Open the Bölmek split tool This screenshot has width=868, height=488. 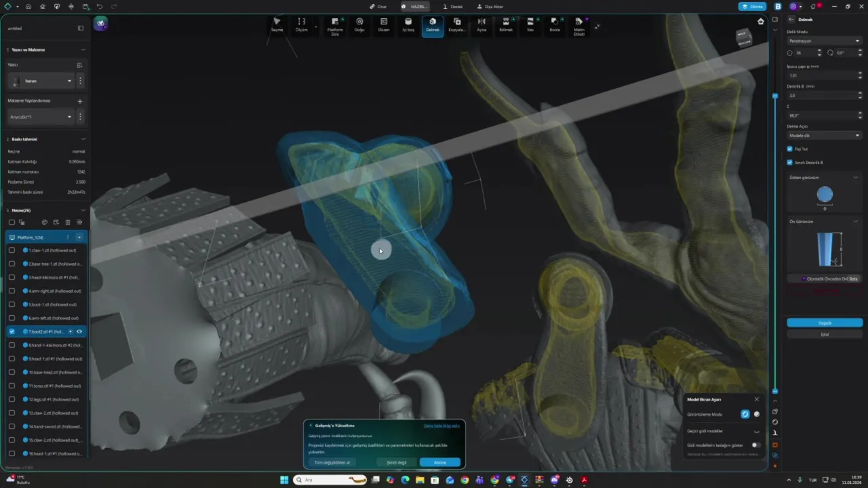506,25
